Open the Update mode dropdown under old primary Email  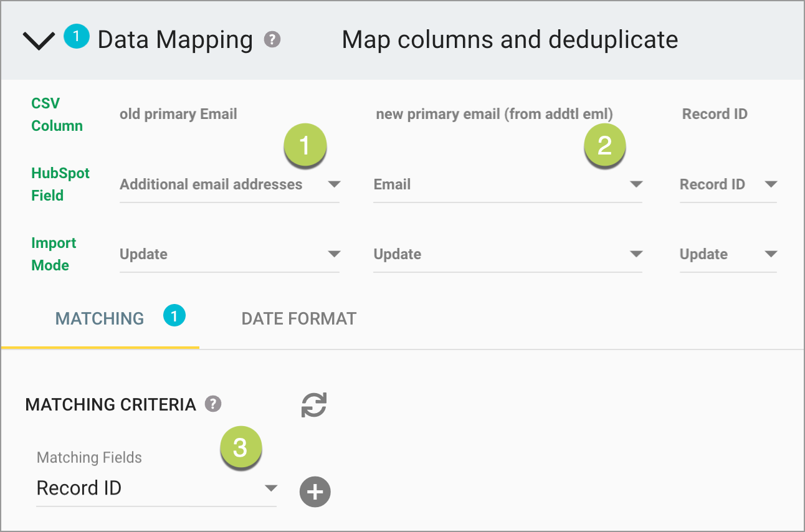335,254
